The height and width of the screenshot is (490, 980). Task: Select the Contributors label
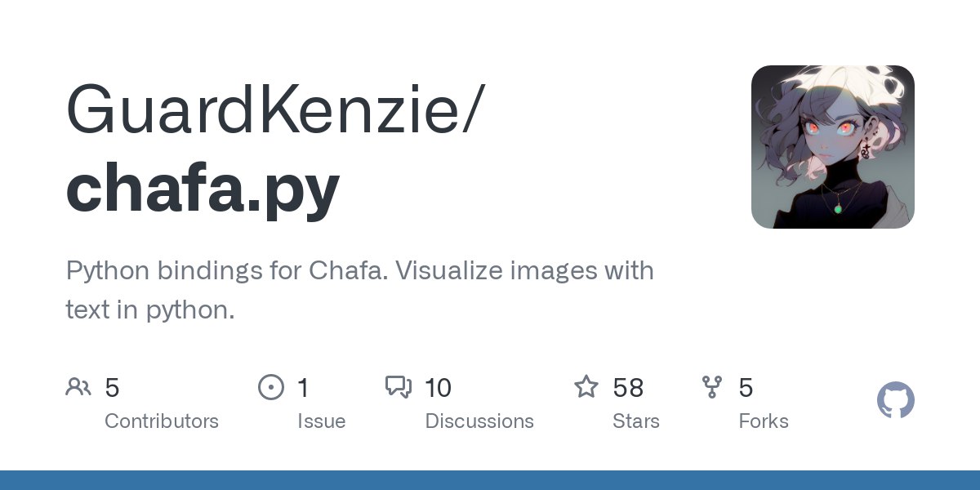[162, 421]
